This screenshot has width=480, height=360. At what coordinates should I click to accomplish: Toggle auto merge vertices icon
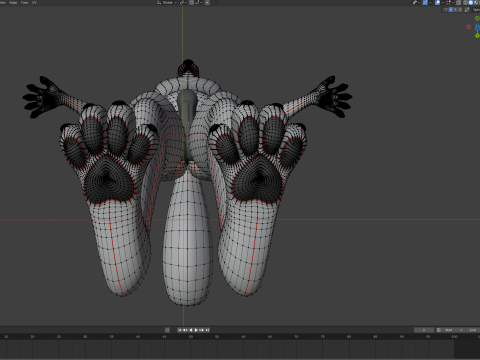point(467,10)
